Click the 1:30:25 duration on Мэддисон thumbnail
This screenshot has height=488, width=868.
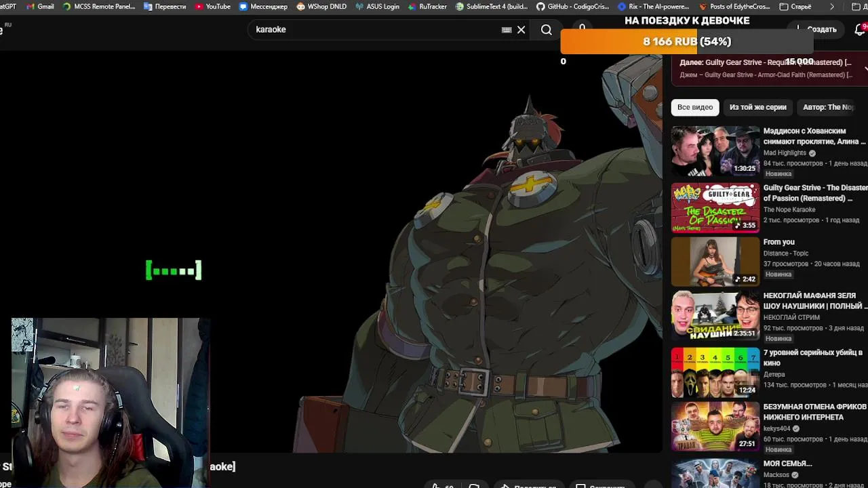click(745, 168)
